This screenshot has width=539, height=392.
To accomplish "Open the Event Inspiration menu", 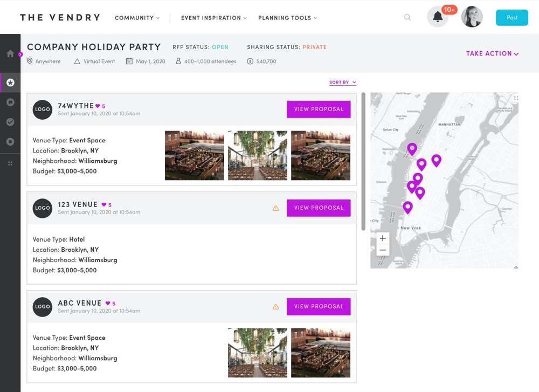I will [213, 18].
